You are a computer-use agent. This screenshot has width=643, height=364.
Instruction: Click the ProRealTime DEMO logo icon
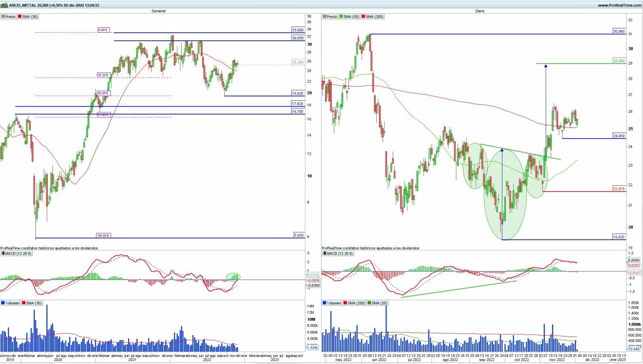point(4,5)
